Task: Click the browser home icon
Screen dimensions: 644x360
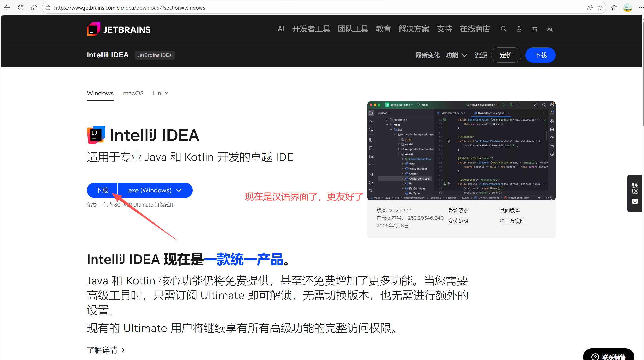Action: pos(34,8)
